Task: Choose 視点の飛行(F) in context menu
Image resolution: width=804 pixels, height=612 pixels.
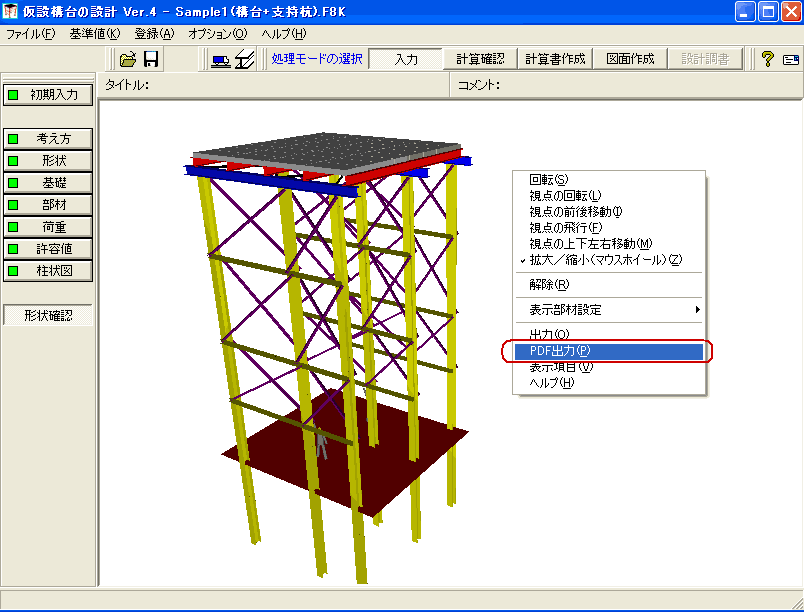Action: (609, 227)
